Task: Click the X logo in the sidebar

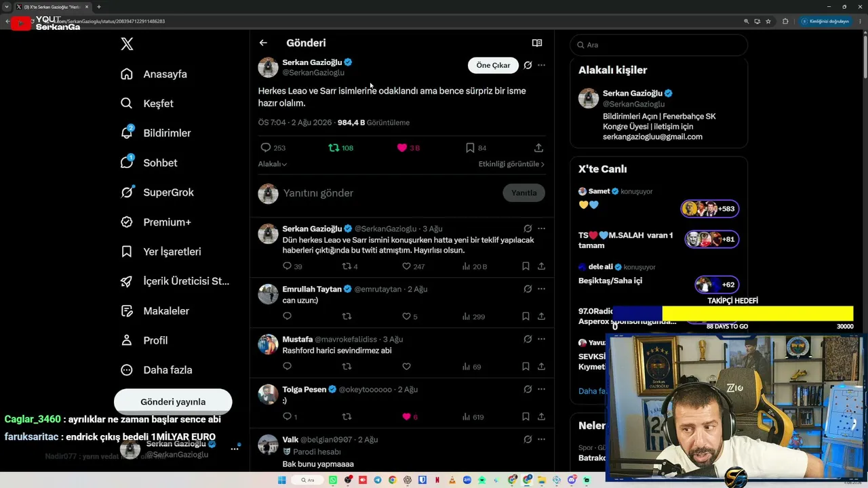Action: click(127, 45)
